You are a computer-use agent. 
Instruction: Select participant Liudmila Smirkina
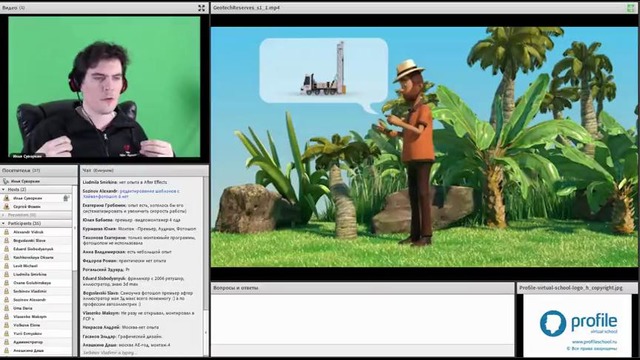pos(36,274)
